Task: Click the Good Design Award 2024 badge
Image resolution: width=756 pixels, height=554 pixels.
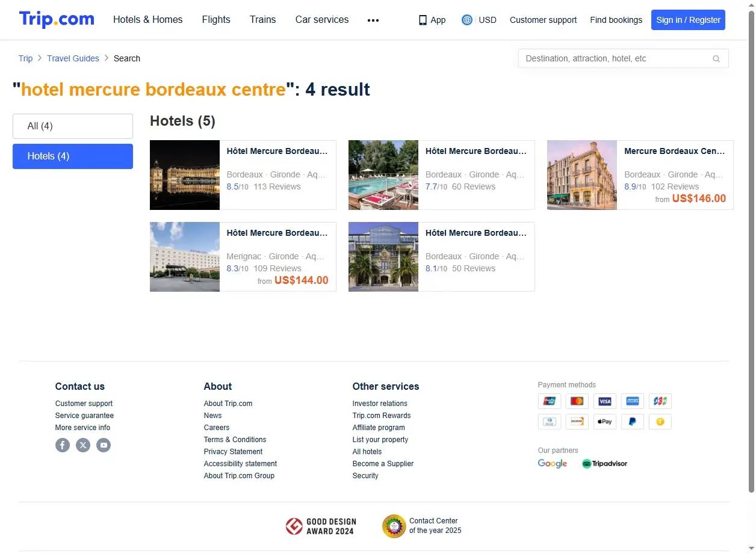Action: [321, 526]
